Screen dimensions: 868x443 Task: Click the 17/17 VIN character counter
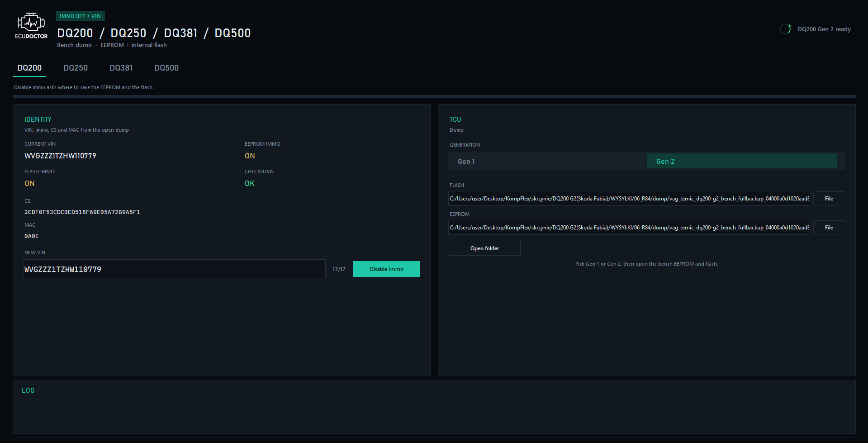click(x=339, y=269)
